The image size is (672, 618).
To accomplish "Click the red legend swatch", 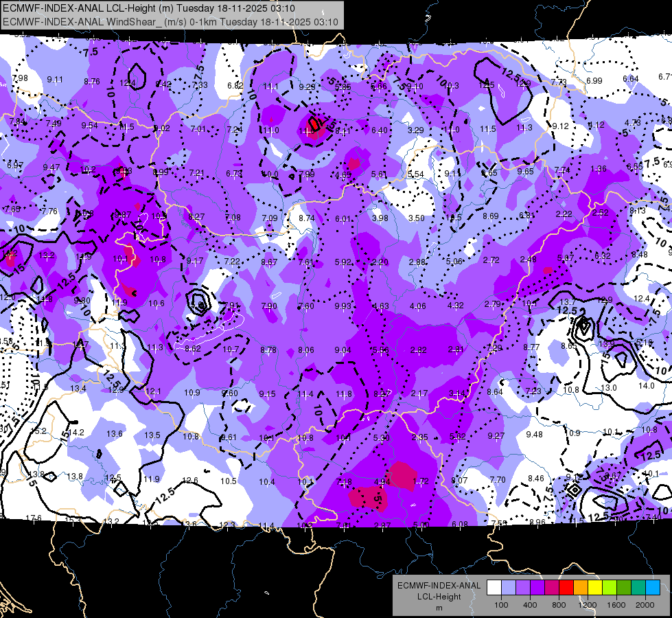I will pyautogui.click(x=566, y=588).
